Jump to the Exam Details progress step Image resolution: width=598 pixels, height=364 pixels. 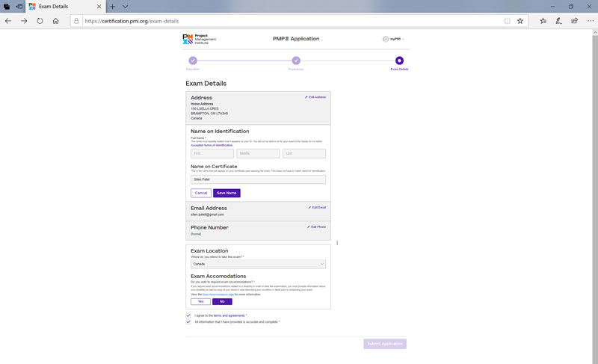tap(399, 61)
